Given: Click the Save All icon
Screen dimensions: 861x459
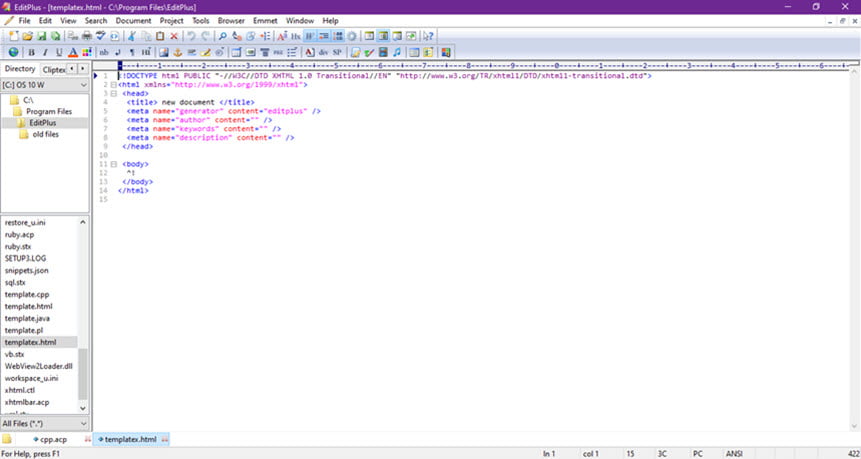Looking at the screenshot, I should tap(55, 36).
